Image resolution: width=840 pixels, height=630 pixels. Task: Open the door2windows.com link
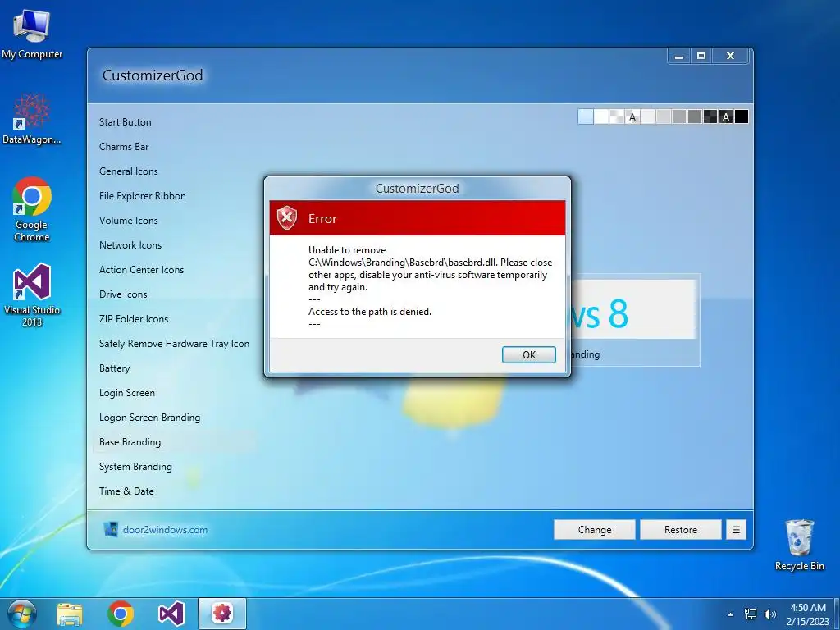coord(165,530)
